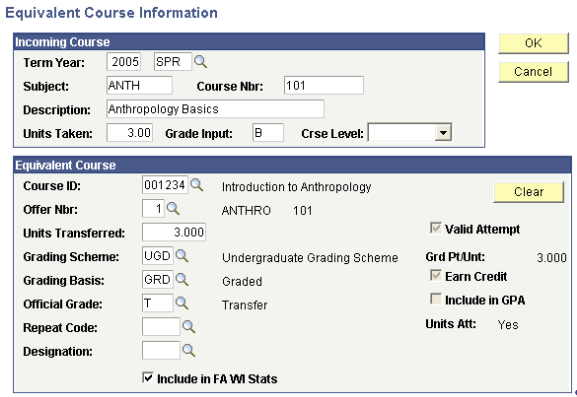Focus the Grading Basis field GRD
The width and height of the screenshot is (577, 397).
157,280
